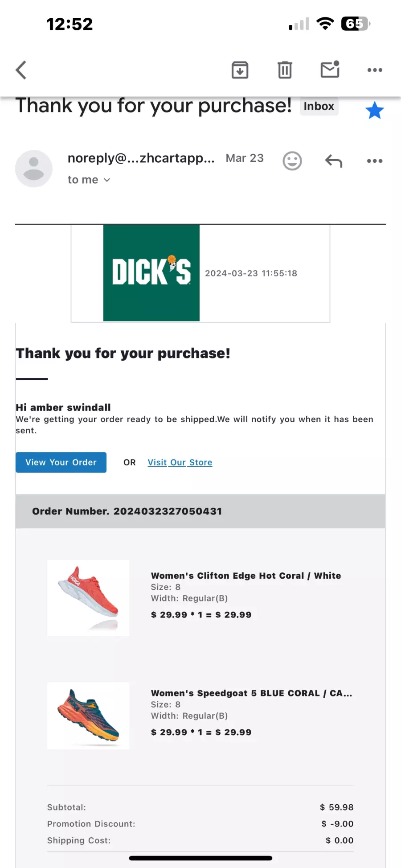Add an emoji reaction with smiley icon

pos(292,161)
